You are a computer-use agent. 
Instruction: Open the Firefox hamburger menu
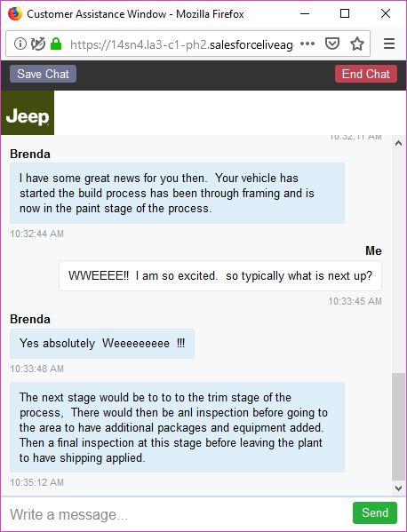[389, 44]
